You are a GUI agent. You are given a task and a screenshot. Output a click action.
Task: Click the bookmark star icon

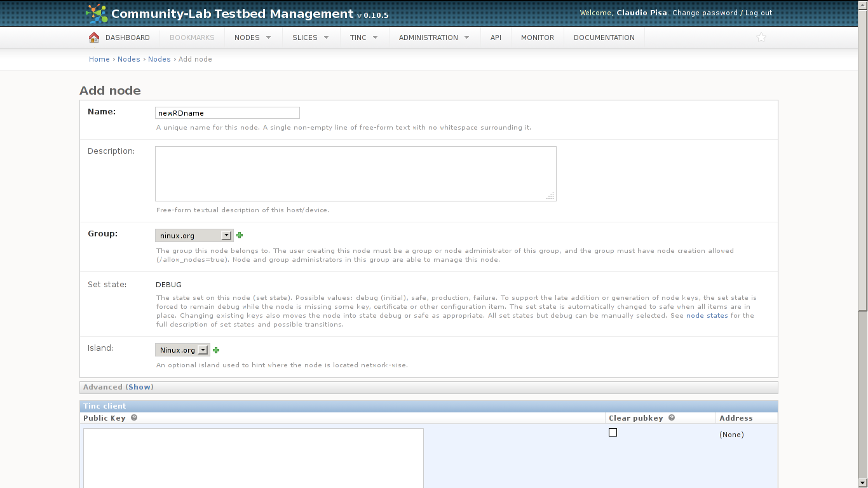(761, 37)
